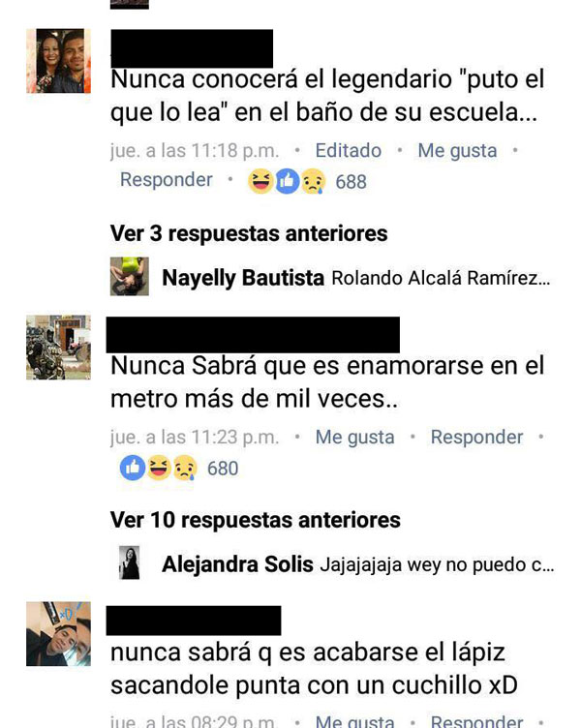Click laughing emoji on 680-reaction comment
The width and height of the screenshot is (581, 728).
pos(159,468)
